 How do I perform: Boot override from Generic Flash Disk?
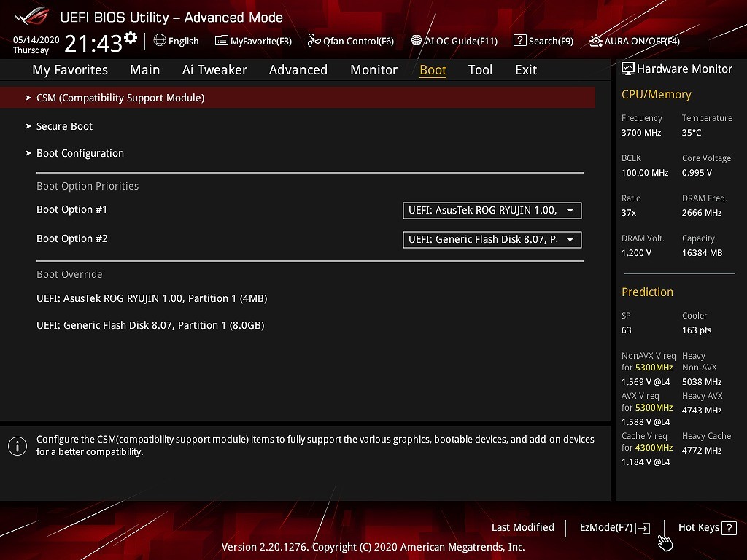[x=150, y=325]
